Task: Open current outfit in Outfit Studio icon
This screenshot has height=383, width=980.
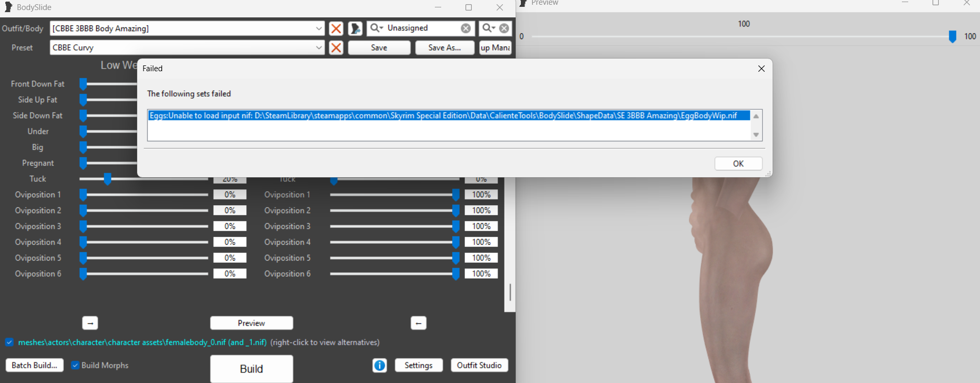Action: point(355,28)
